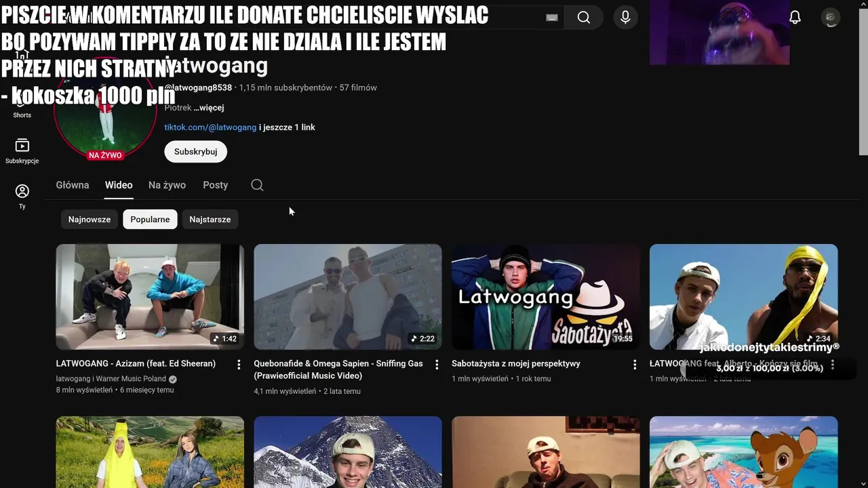This screenshot has height=488, width=868.
Task: Sort videos by Najstarsze
Action: coord(210,220)
